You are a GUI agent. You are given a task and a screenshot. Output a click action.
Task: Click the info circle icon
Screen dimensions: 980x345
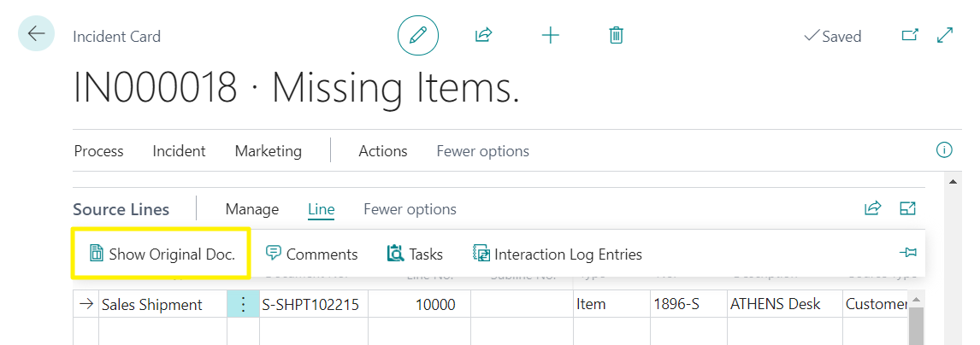coord(944,150)
